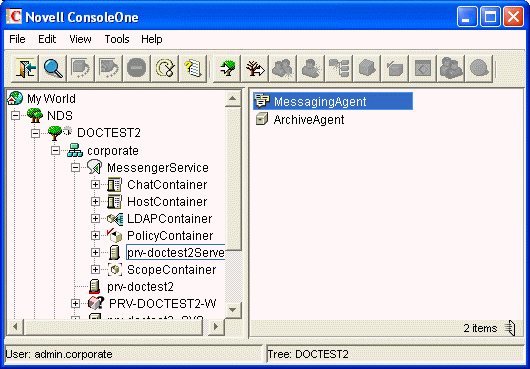Image resolution: width=530 pixels, height=369 pixels.
Task: Expand the ChatContainer node
Action: 95,184
